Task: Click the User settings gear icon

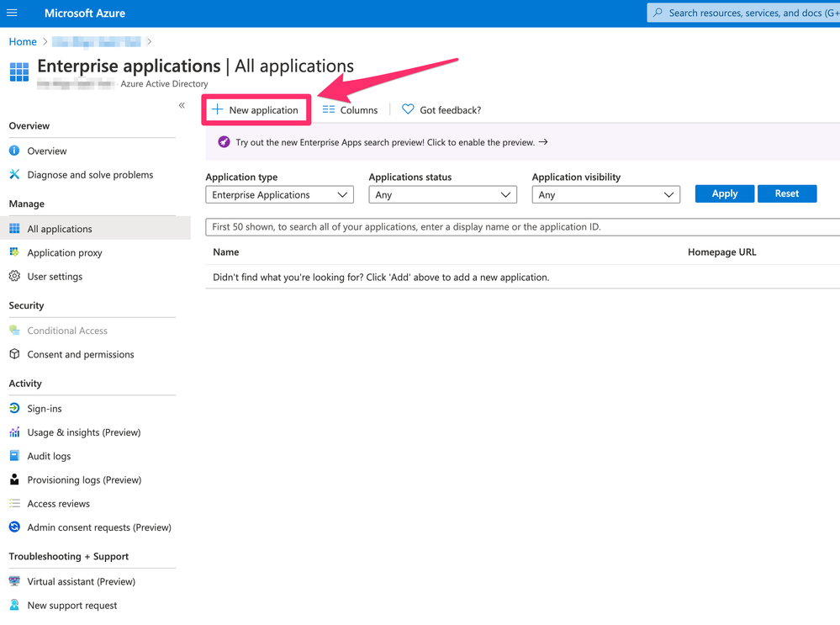Action: (14, 276)
